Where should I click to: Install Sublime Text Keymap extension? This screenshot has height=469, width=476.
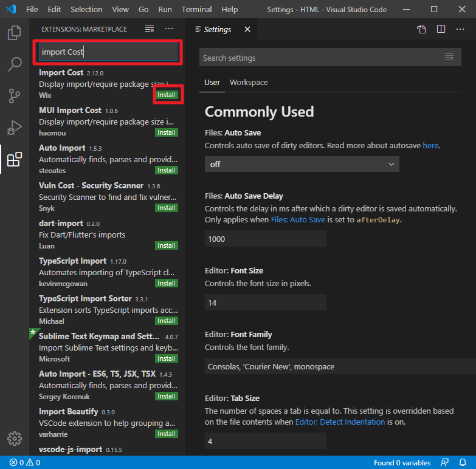coord(167,358)
